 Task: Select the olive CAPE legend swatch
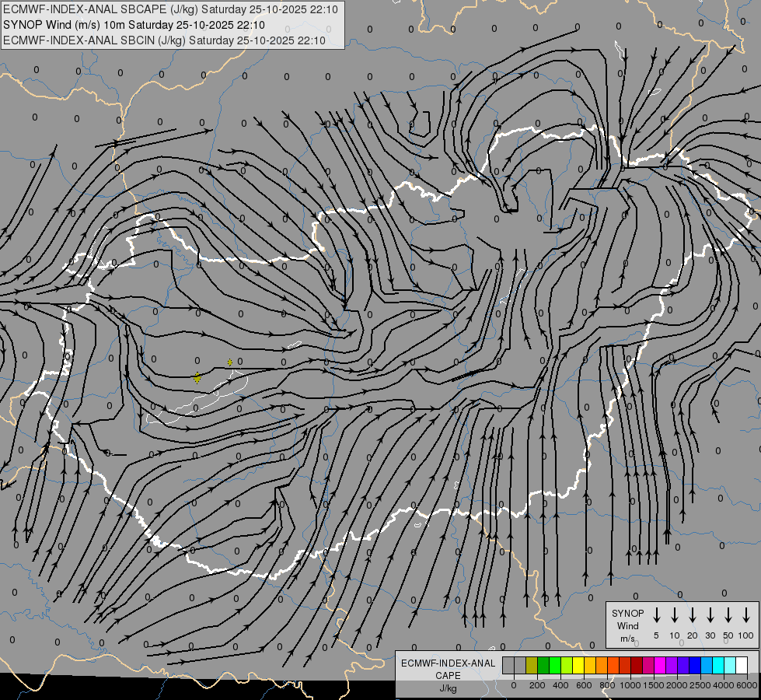point(532,666)
